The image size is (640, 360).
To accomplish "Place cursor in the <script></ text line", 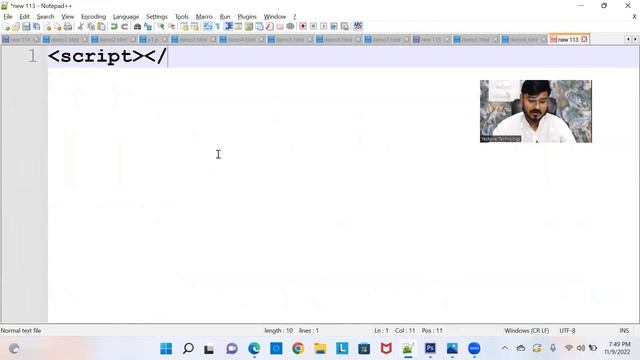I will pos(343,56).
